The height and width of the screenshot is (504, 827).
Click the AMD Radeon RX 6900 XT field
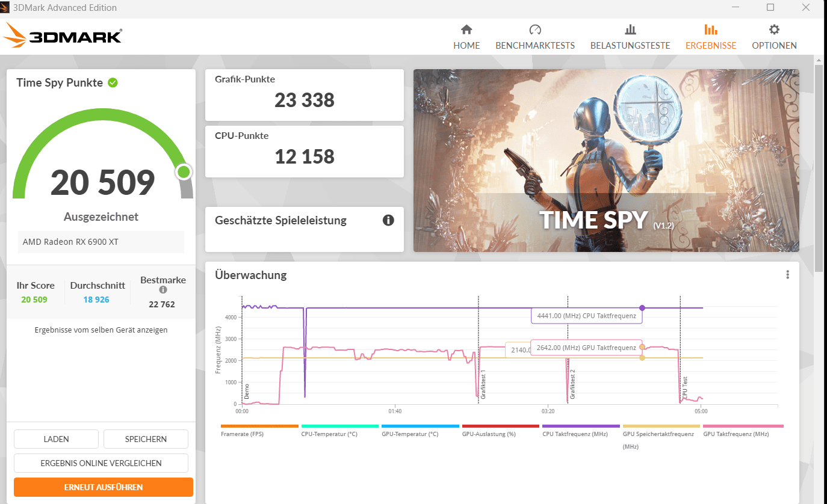[x=101, y=242]
